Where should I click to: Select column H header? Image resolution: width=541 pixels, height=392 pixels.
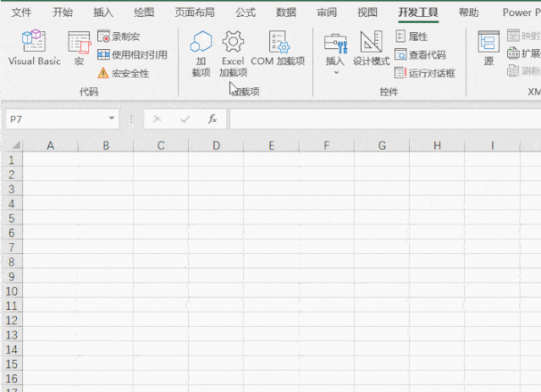pos(437,146)
